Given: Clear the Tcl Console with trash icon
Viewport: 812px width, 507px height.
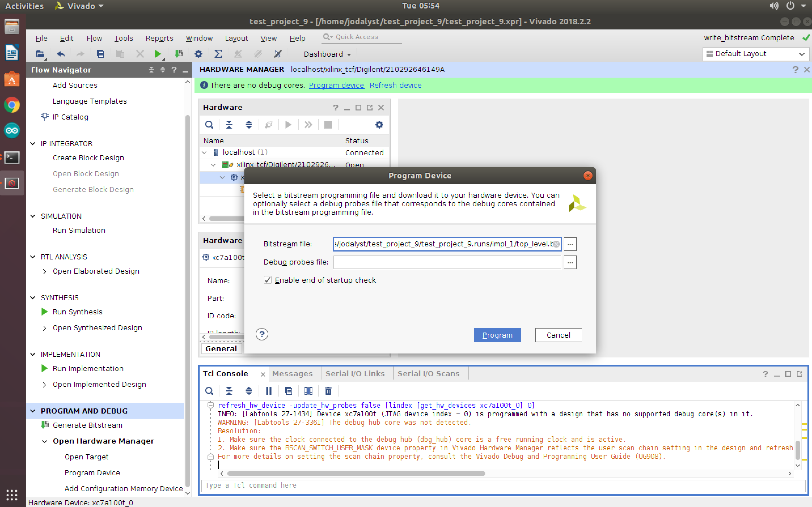Looking at the screenshot, I should 328,391.
